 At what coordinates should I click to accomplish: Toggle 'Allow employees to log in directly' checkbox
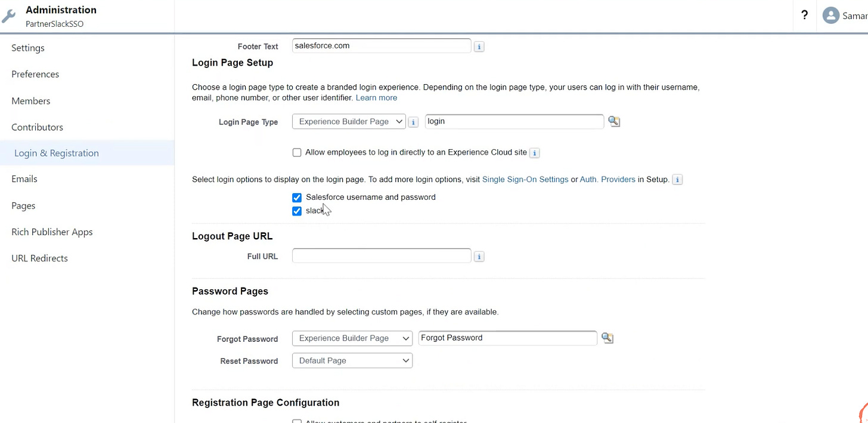click(297, 153)
